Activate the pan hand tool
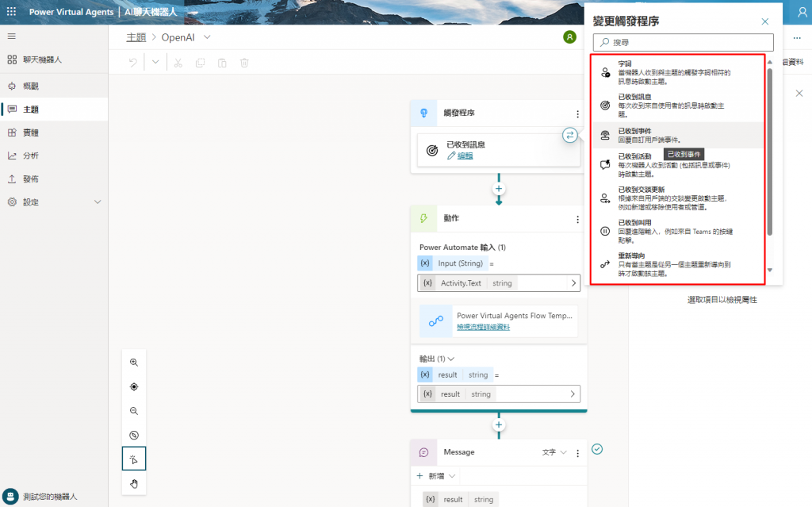Viewport: 812px width, 507px height. tap(134, 484)
